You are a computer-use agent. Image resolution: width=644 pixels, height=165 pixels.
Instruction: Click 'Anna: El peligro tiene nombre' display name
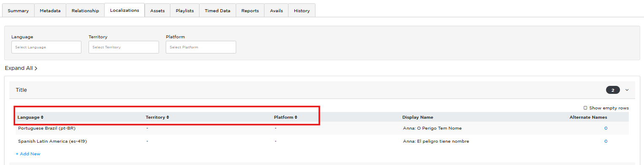tap(436, 141)
